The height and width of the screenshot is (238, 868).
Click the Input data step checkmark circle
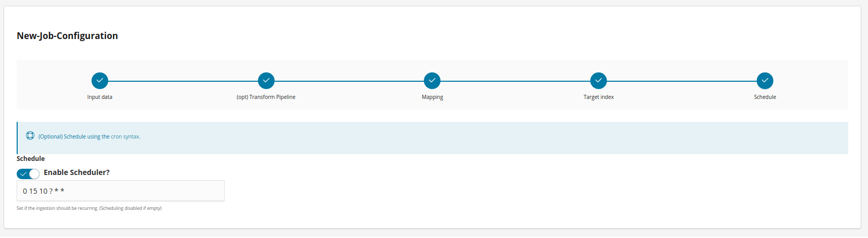(x=100, y=81)
